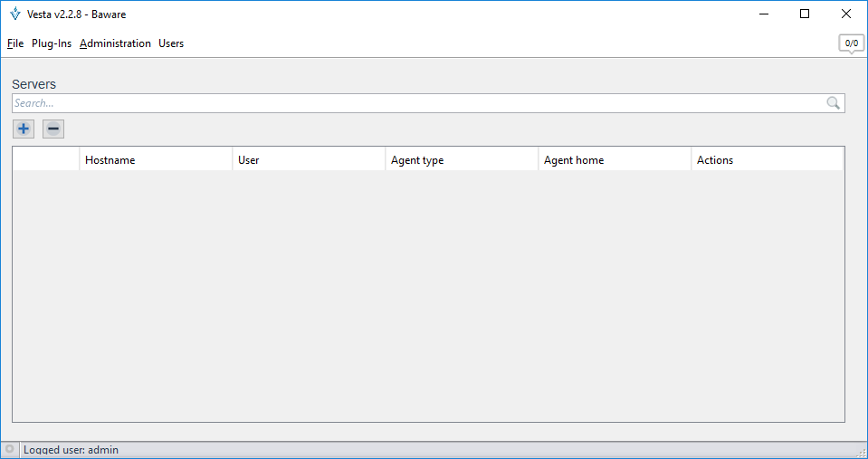Screen dimensions: 868x459
Task: Click the Remove server minus icon
Action: [53, 129]
